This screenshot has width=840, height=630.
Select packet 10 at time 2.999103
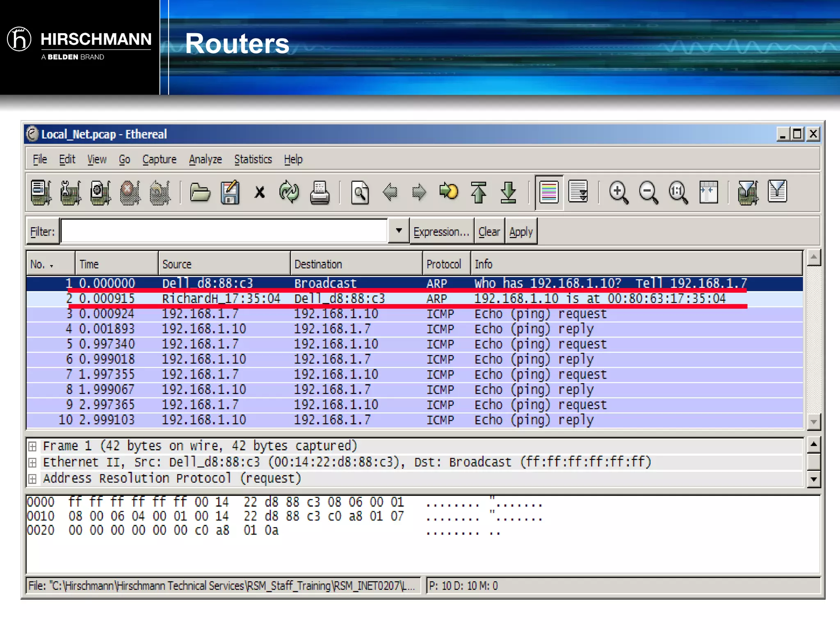click(x=415, y=420)
